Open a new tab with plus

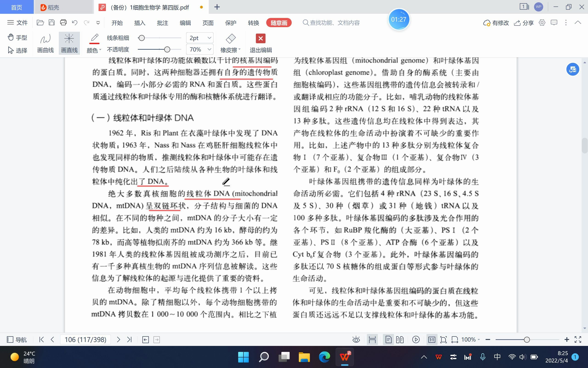click(217, 7)
